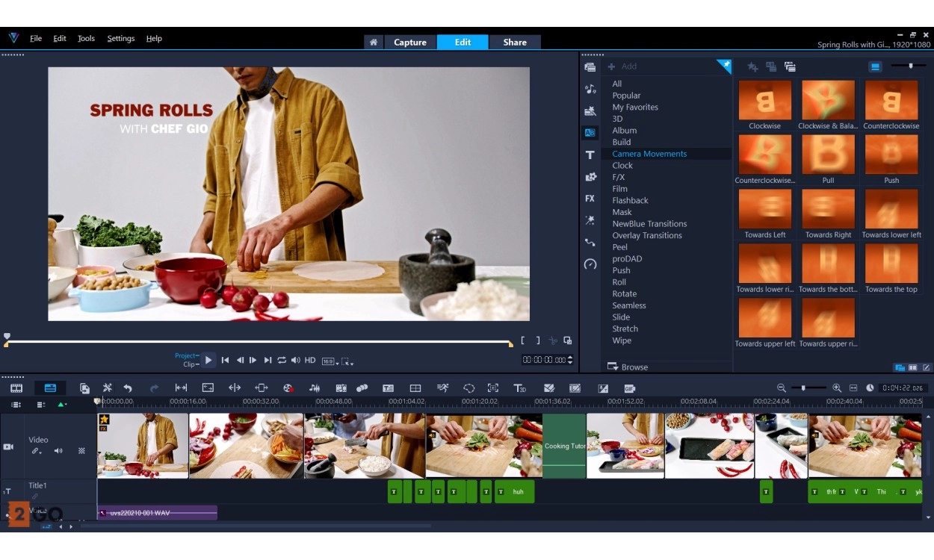Open the Edit menu
This screenshot has width=934, height=560.
pos(60,38)
